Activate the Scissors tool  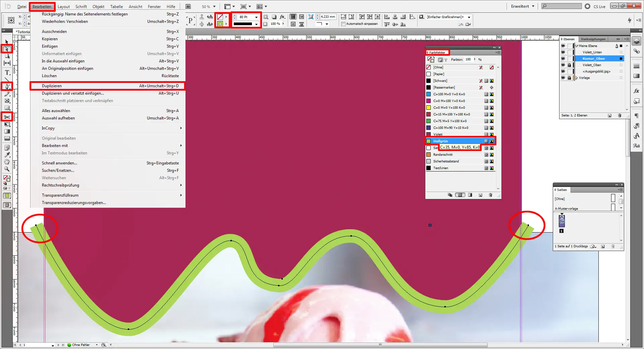point(7,116)
